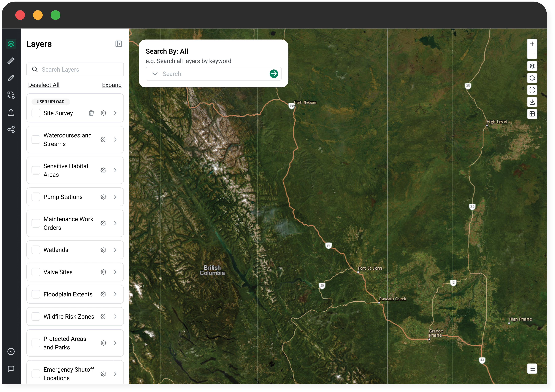This screenshot has height=392, width=555.
Task: Focus the Search Layers input
Action: 75,70
